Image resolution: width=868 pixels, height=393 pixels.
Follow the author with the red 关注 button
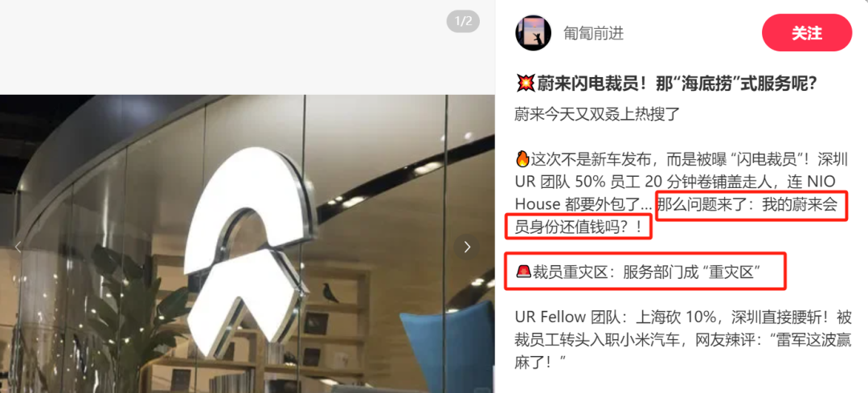tap(807, 33)
